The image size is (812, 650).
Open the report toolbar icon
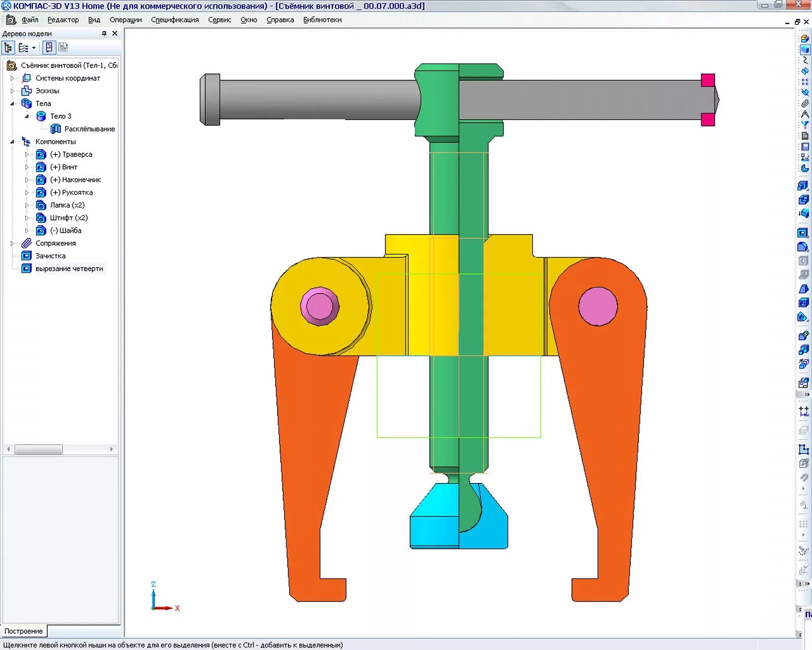click(x=805, y=147)
